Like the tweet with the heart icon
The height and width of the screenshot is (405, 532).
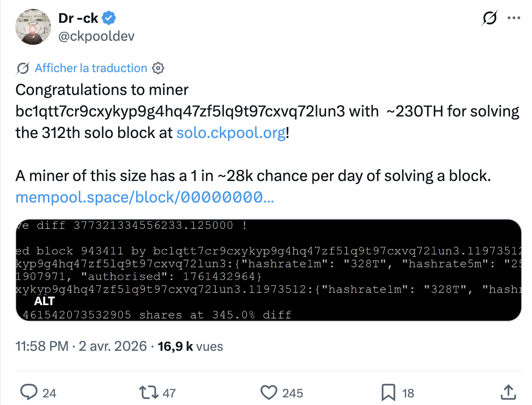[x=268, y=392]
